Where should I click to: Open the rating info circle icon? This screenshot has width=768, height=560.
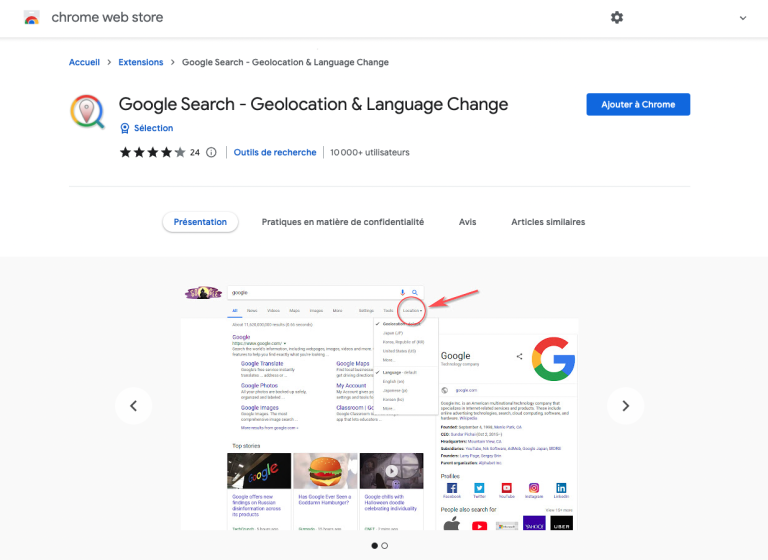coord(211,152)
